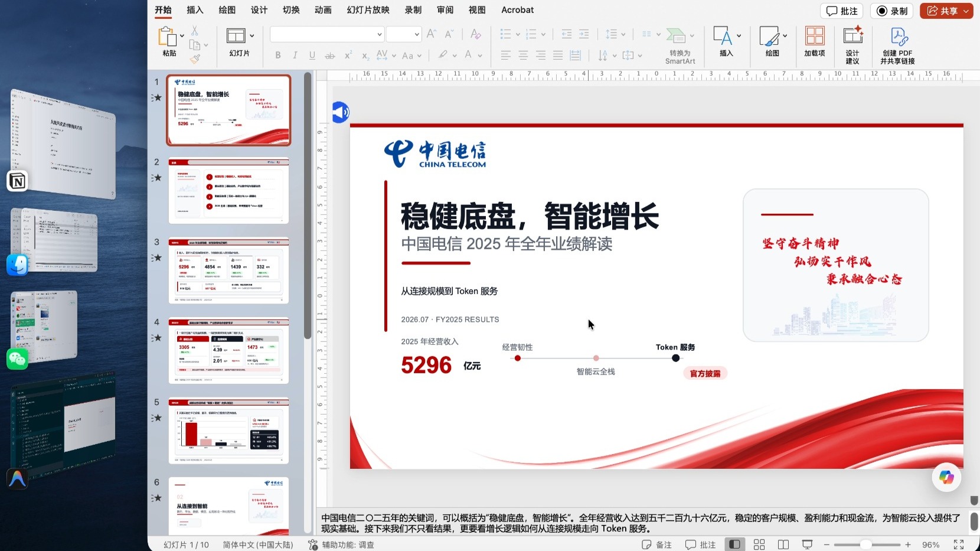
Task: Open the font name combo box
Action: (327, 34)
